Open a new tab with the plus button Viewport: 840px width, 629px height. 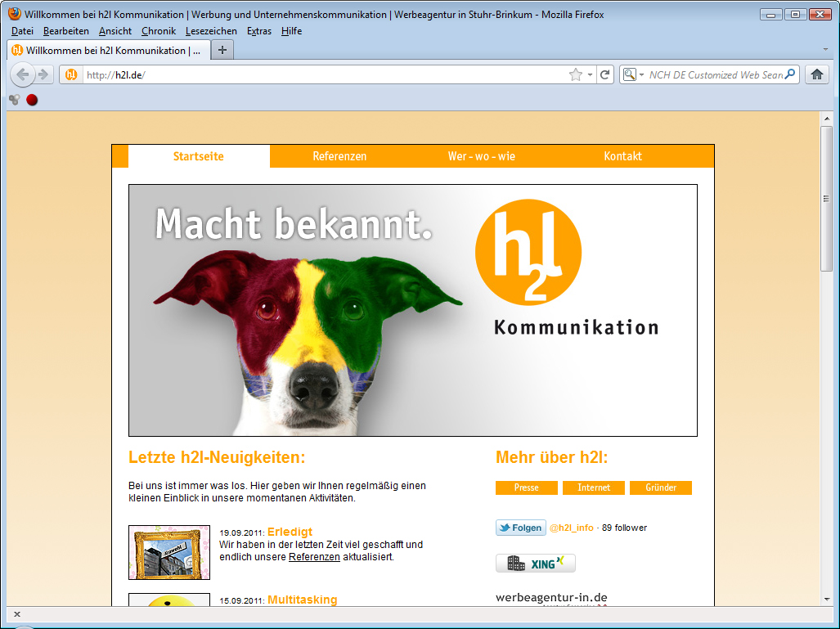pyautogui.click(x=222, y=51)
